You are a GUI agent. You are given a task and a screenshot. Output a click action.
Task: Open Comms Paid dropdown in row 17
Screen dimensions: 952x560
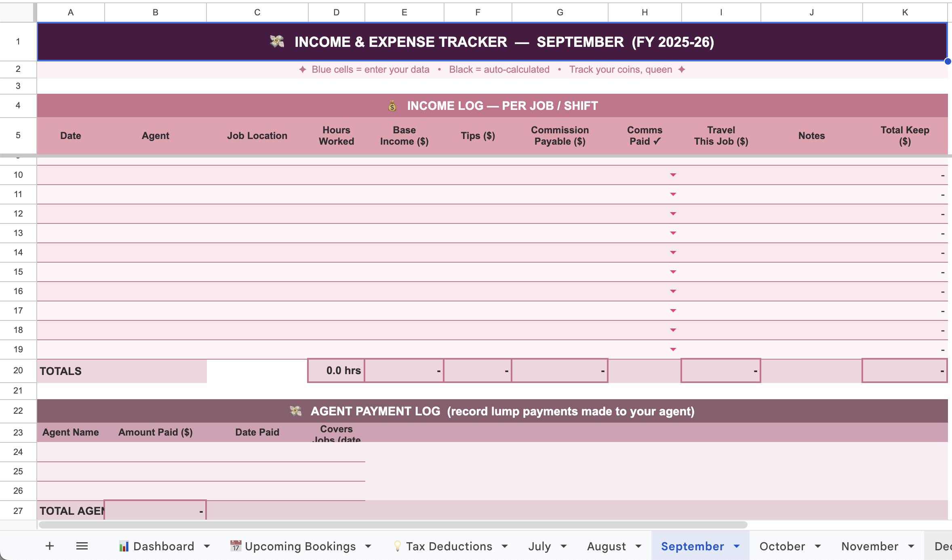pyautogui.click(x=673, y=311)
